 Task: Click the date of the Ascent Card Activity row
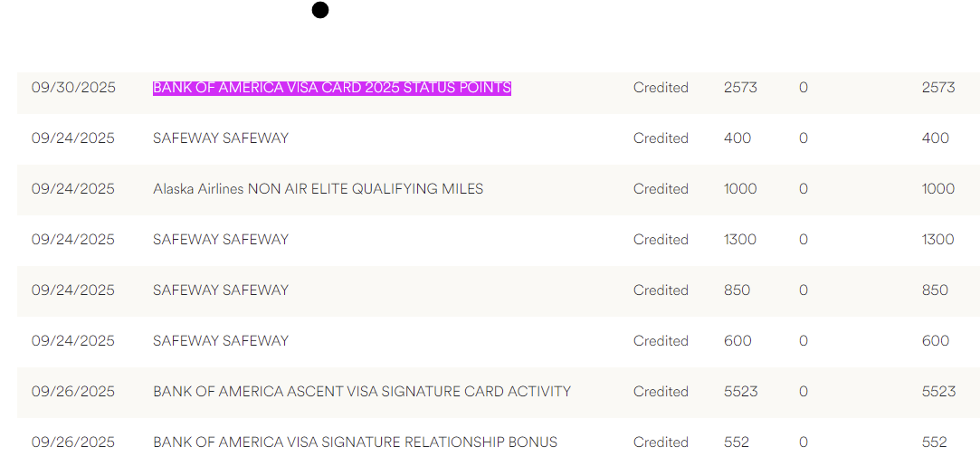73,392
